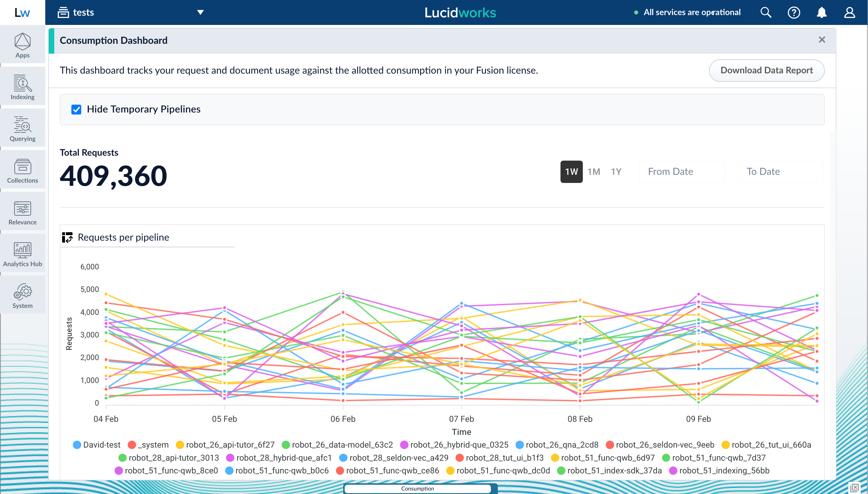Select the 1M time range
Screen dimensions: 868x494
click(594, 172)
